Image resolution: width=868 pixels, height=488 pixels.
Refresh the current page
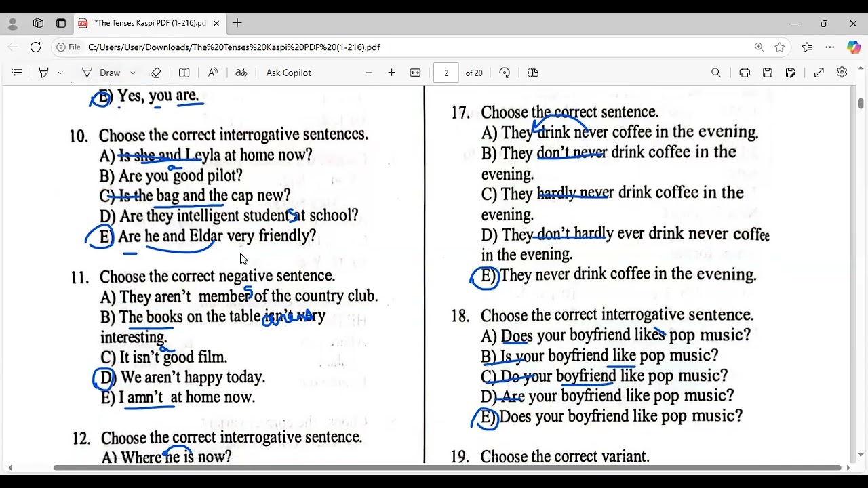[36, 47]
